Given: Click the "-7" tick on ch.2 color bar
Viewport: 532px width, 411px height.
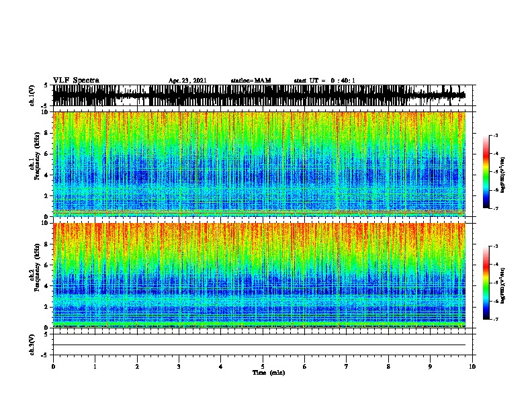Looking at the screenshot, I should tap(495, 319).
